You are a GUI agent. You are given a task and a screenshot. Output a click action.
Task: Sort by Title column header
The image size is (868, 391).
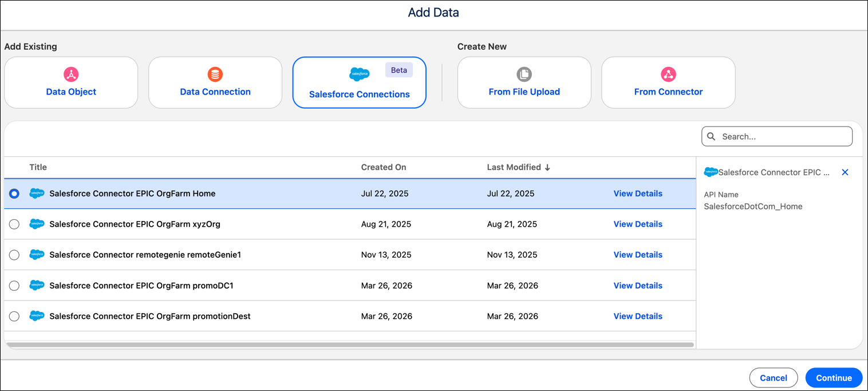point(38,167)
